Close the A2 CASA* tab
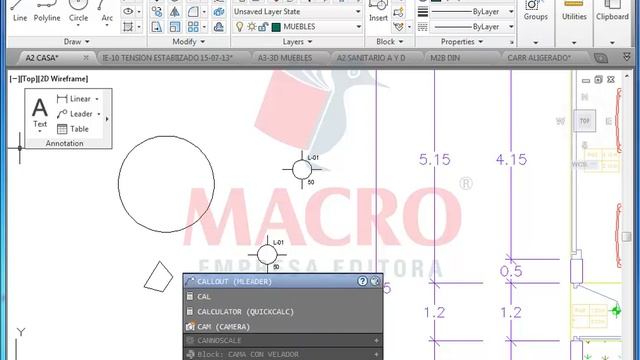 pyautogui.click(x=86, y=58)
